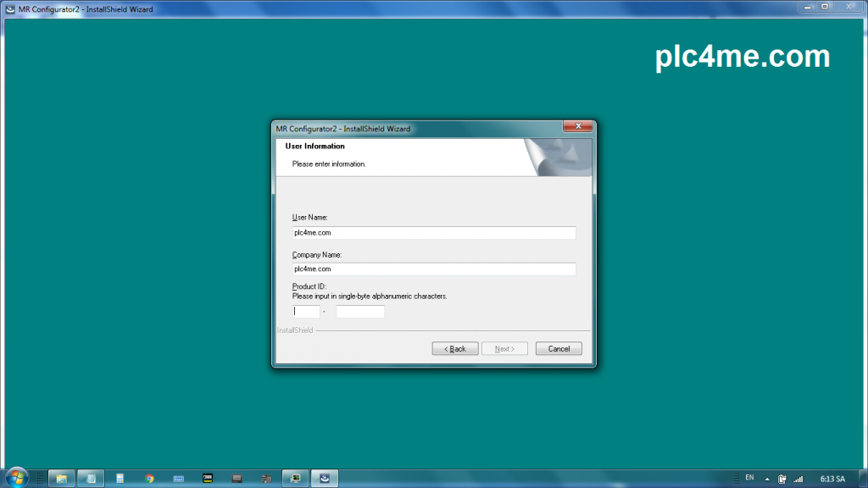
Task: Open the EN language selector
Action: (x=749, y=478)
